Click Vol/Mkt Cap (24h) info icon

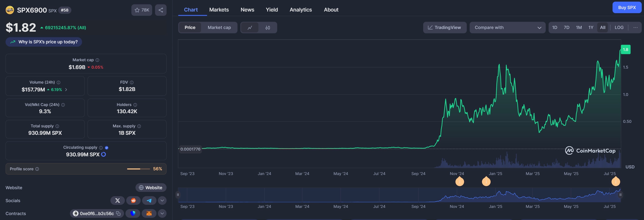click(63, 105)
